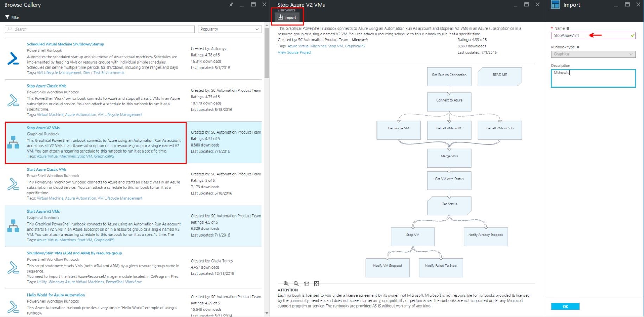Click in the gallery Search field

pos(100,29)
